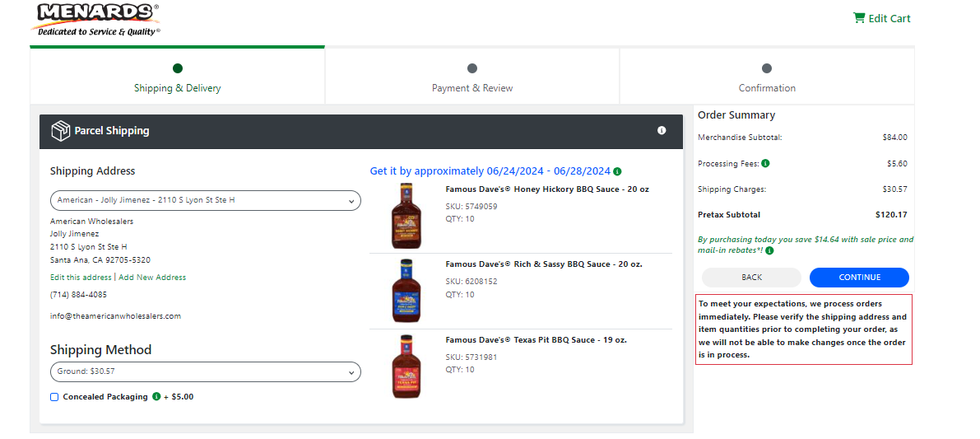Click Famous Dave's Honey Hickory BBQ Sauce title
Image resolution: width=980 pixels, height=439 pixels.
click(547, 189)
